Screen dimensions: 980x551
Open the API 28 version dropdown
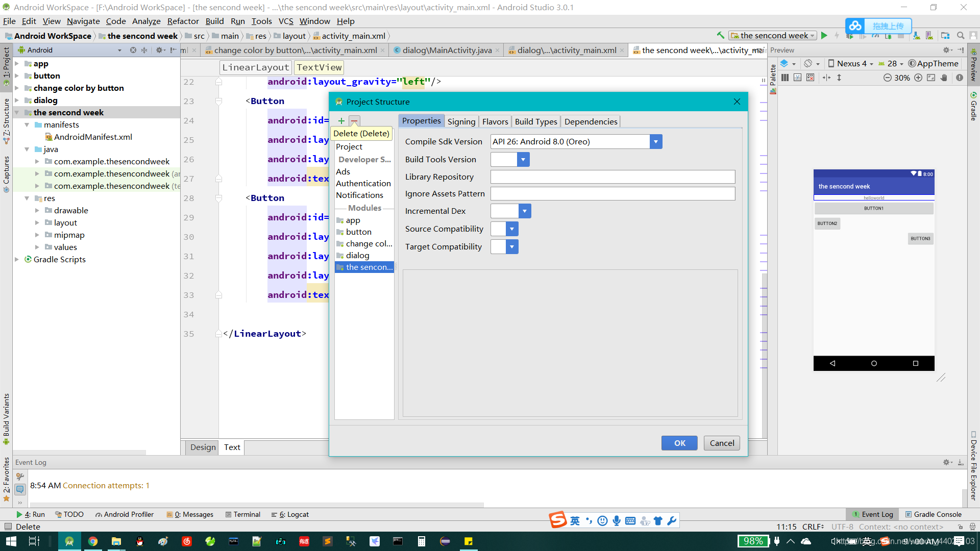point(891,63)
